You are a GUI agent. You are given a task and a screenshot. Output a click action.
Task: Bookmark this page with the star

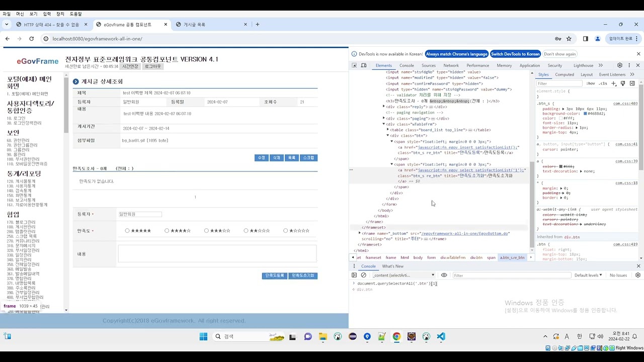[x=569, y=39]
